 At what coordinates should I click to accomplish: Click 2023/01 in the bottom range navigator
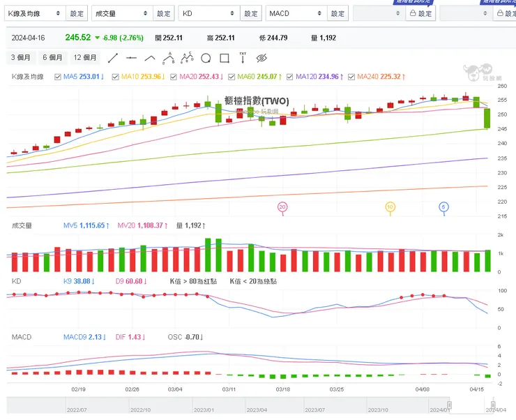(204, 410)
